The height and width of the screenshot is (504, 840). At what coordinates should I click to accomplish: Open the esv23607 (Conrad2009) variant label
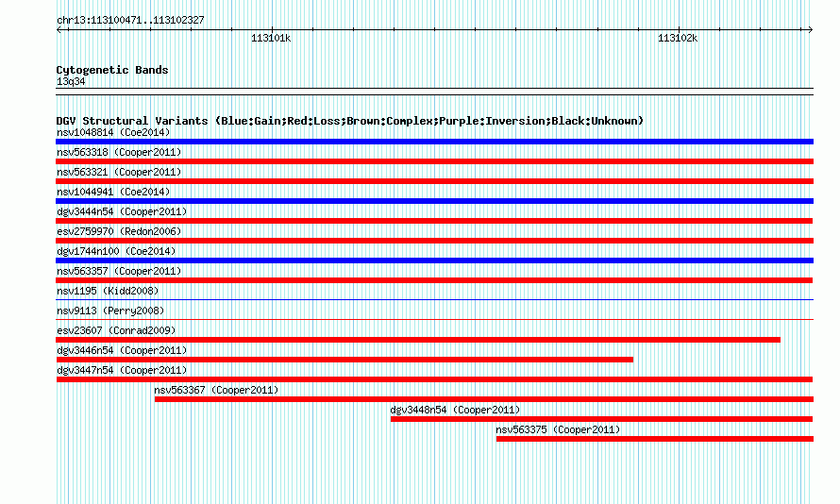click(116, 330)
